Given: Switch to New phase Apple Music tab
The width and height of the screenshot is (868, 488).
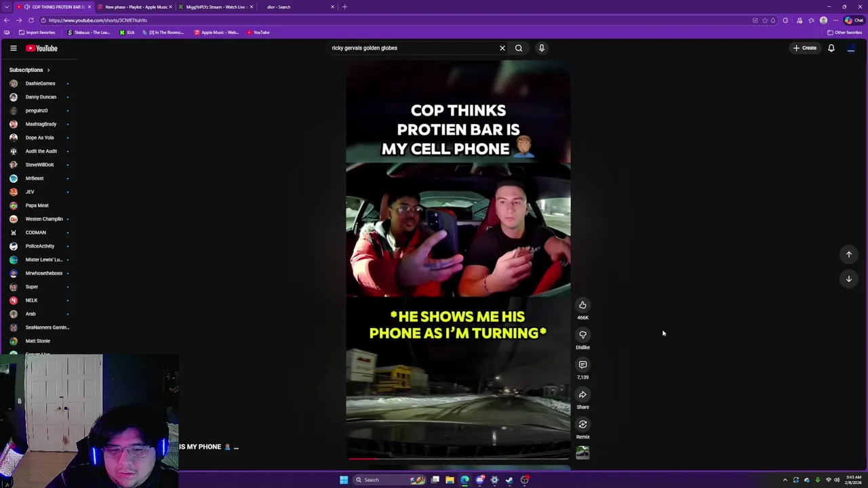Looking at the screenshot, I should click(x=134, y=7).
